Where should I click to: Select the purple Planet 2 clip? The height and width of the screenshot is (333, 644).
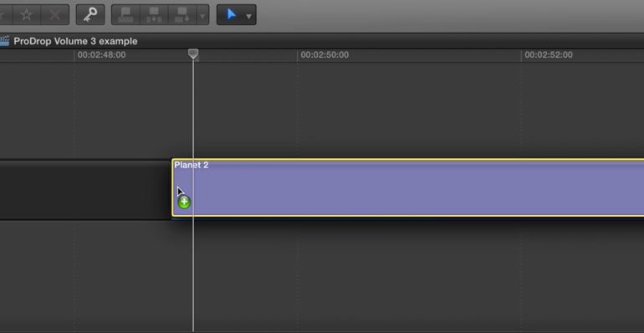click(x=408, y=187)
